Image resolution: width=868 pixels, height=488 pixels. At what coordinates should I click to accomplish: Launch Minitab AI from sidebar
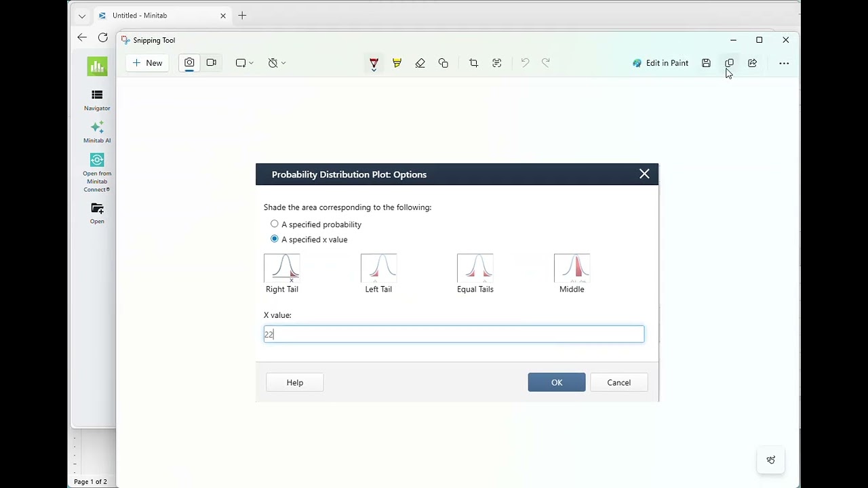coord(97,132)
